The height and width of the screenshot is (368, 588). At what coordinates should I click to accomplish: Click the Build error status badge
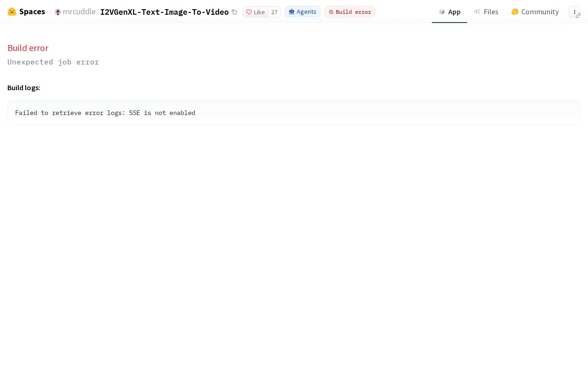tap(350, 12)
